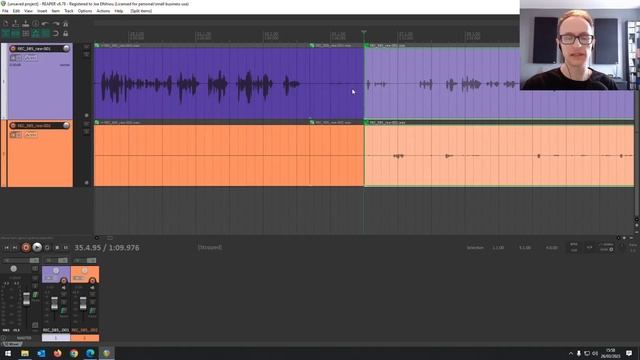Open the Options menu
The height and width of the screenshot is (360, 640).
85,11
